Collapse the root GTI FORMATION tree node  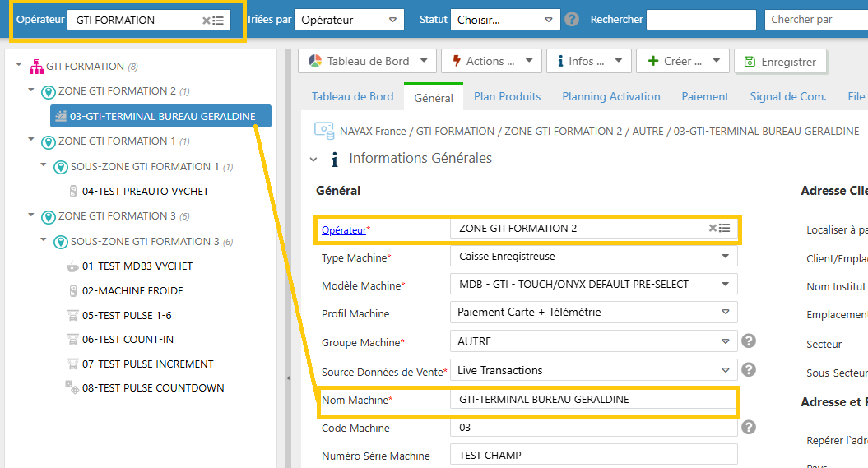click(19, 66)
